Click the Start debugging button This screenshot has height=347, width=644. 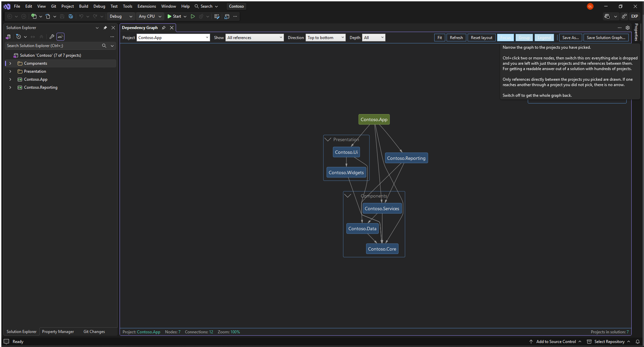coord(174,16)
